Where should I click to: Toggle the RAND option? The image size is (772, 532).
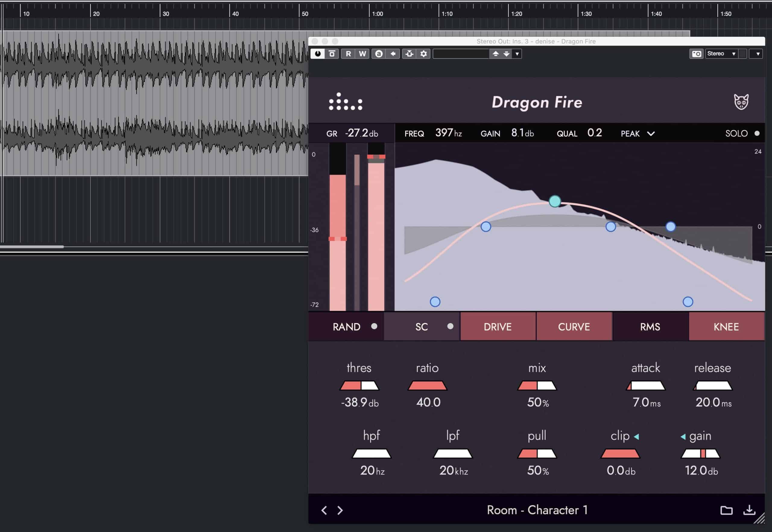[x=346, y=327]
